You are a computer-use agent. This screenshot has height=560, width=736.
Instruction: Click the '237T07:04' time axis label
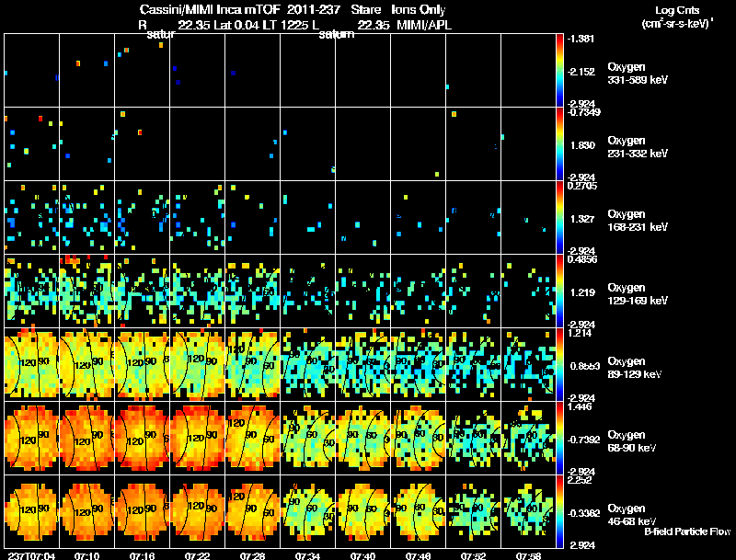(32, 556)
